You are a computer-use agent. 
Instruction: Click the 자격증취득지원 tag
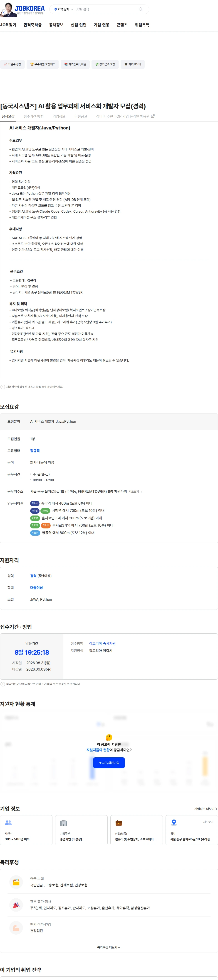coord(75,64)
